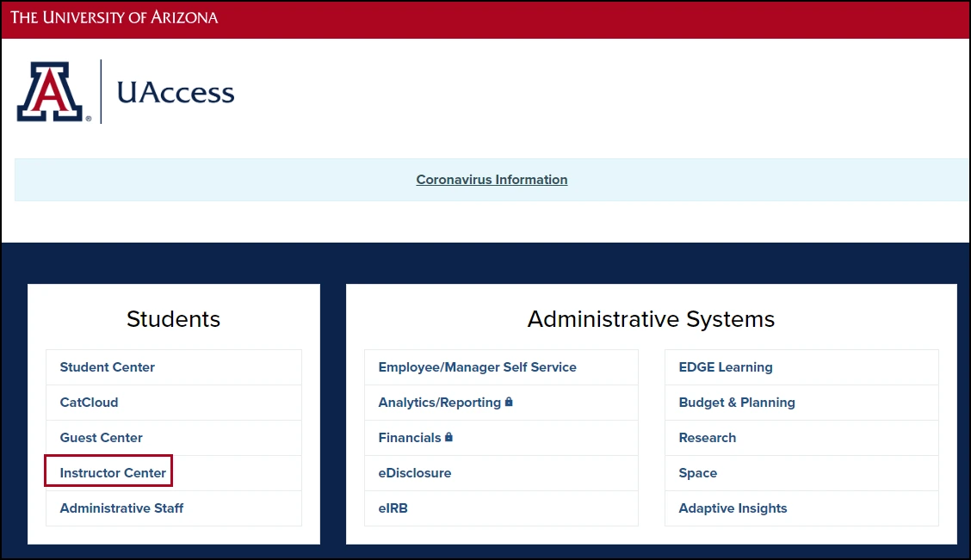The width and height of the screenshot is (971, 560).
Task: Click the lock icon beside Financials
Action: 448,437
